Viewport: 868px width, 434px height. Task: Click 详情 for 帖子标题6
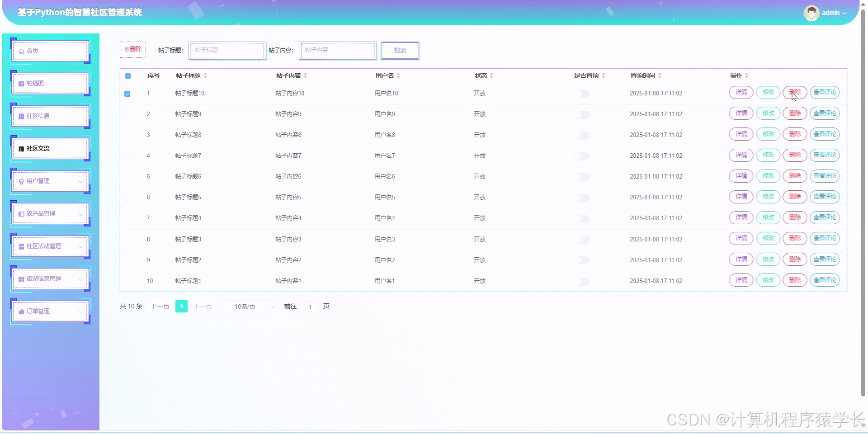(741, 176)
